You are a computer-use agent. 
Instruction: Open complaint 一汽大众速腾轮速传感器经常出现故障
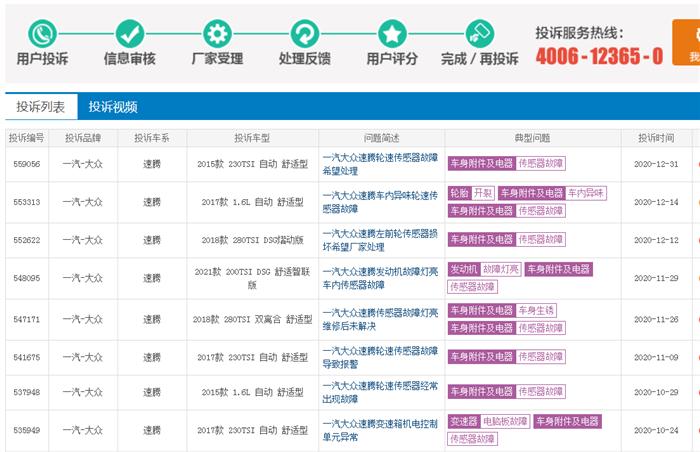coord(380,392)
